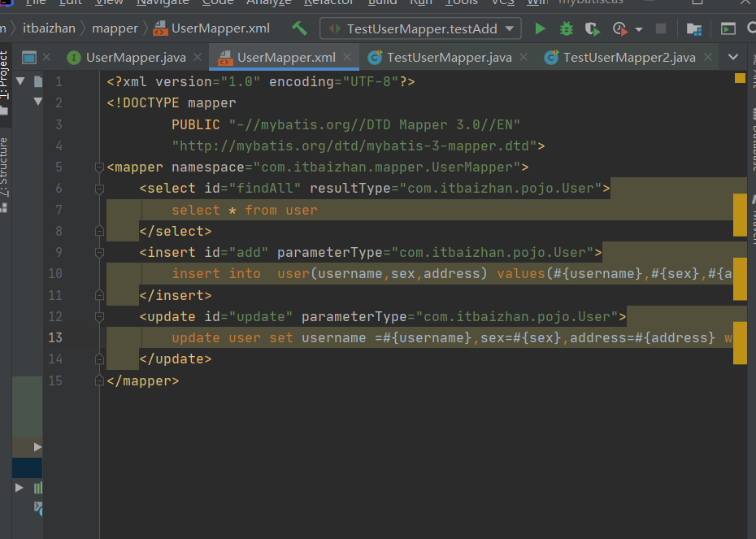
Task: Open the Database tool window sidebar tab
Action: point(752,141)
